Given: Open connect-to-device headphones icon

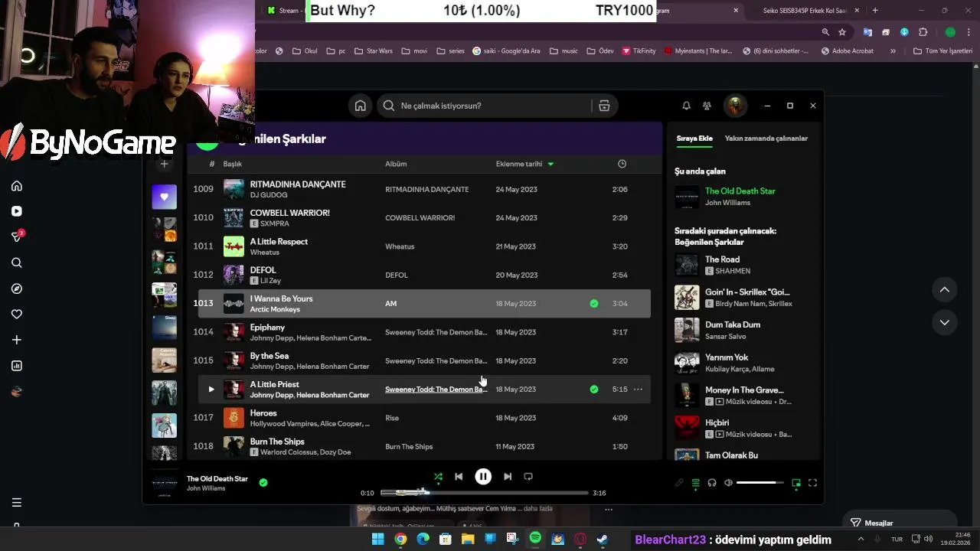Looking at the screenshot, I should 712,483.
